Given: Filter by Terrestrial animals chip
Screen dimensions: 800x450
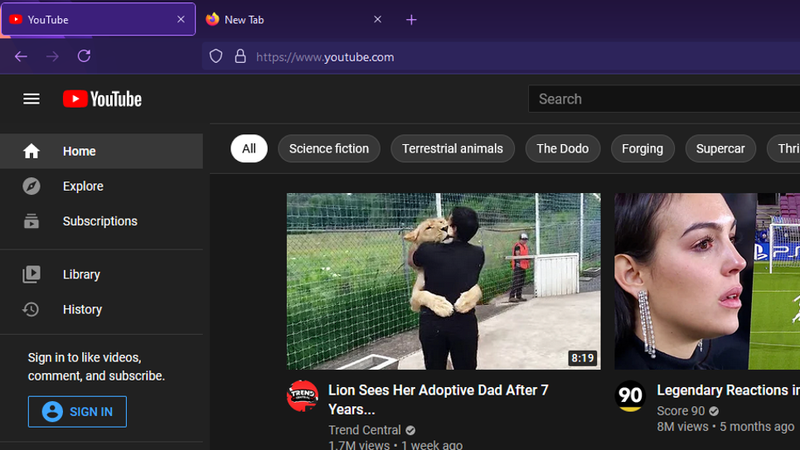Looking at the screenshot, I should 453,148.
